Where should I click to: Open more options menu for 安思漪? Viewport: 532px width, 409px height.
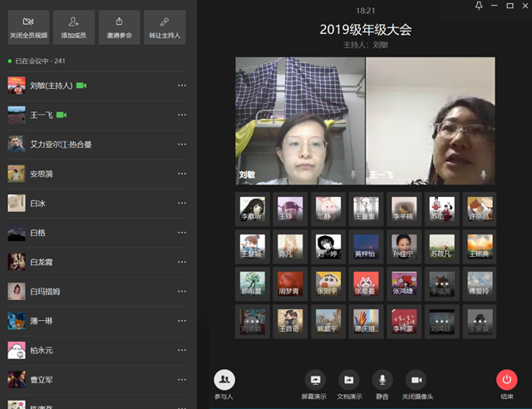[182, 174]
